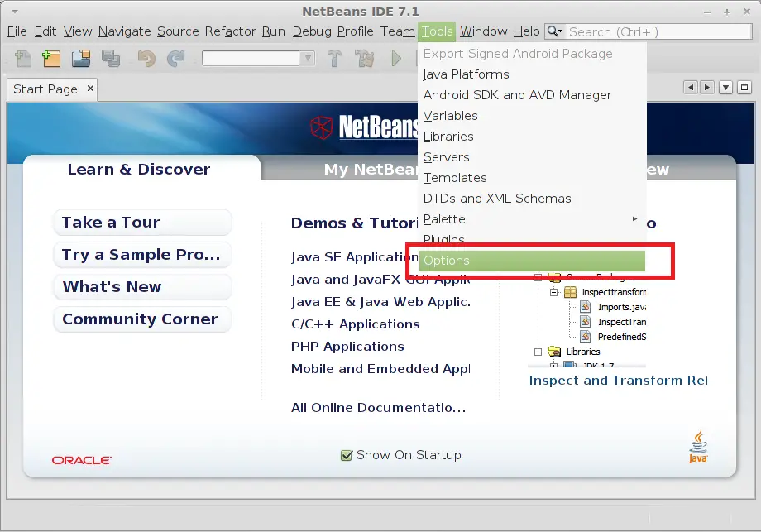Open the Java SE Applications link
This screenshot has width=761, height=532.
(354, 257)
